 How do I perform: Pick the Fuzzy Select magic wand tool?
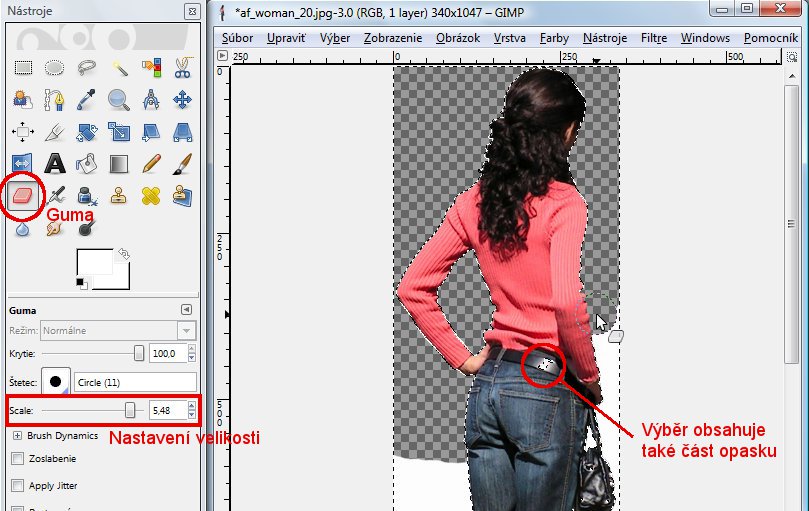click(x=119, y=68)
